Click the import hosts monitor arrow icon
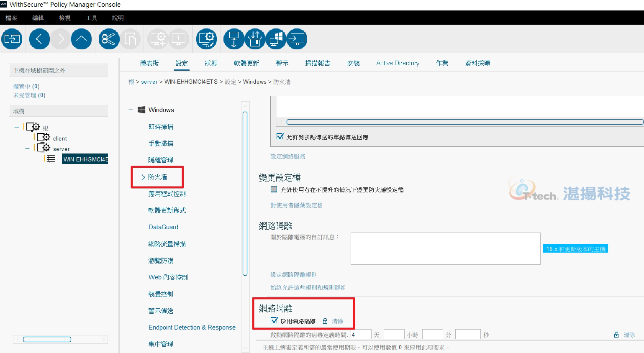 297,39
